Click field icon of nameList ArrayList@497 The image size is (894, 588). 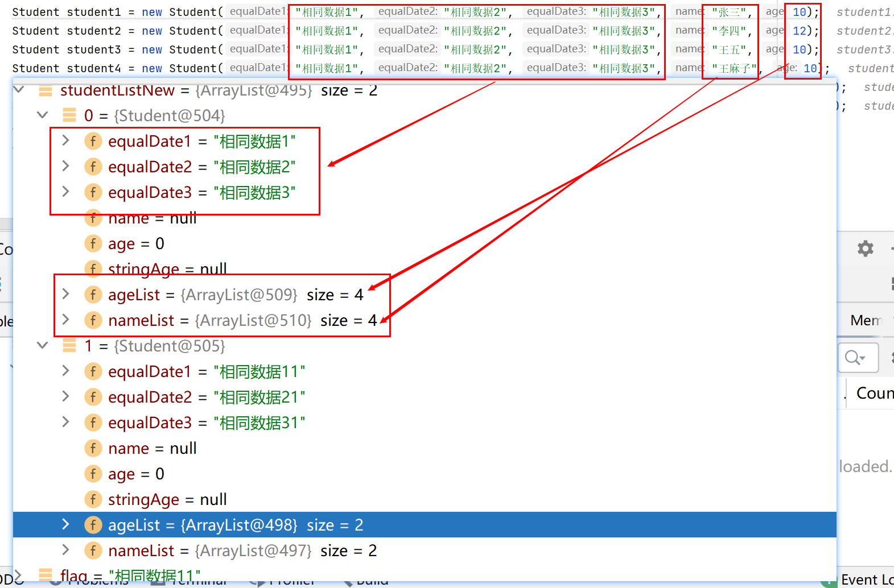[x=93, y=550]
